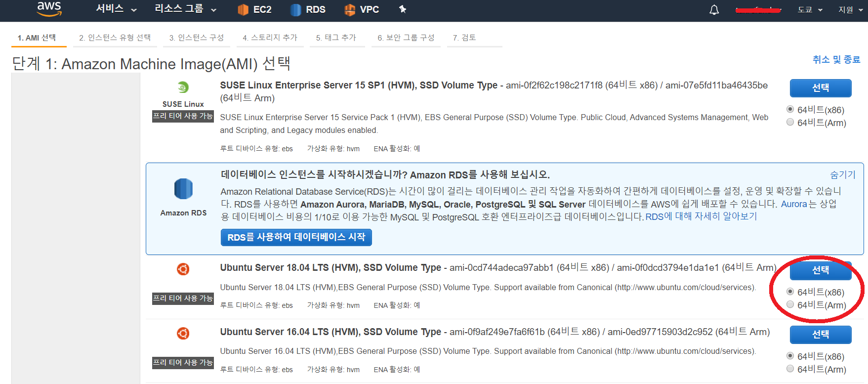Select 64비트(Arm) for Ubuntu 18.04
This screenshot has height=384, width=868.
coord(790,304)
